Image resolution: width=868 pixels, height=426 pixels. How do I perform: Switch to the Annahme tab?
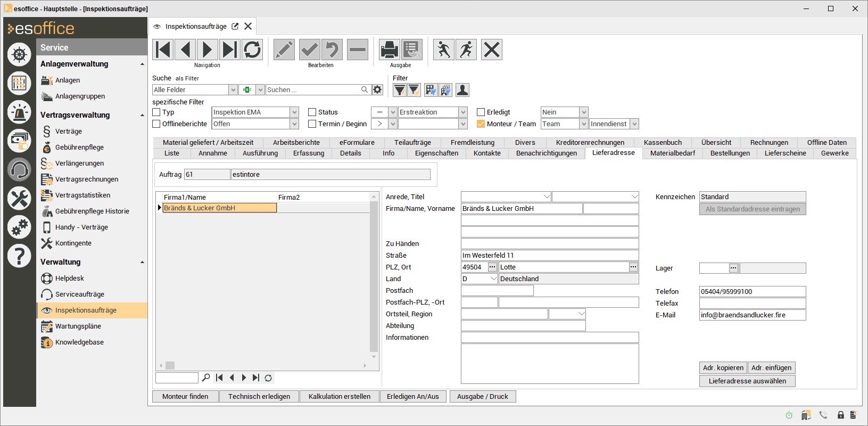click(213, 153)
